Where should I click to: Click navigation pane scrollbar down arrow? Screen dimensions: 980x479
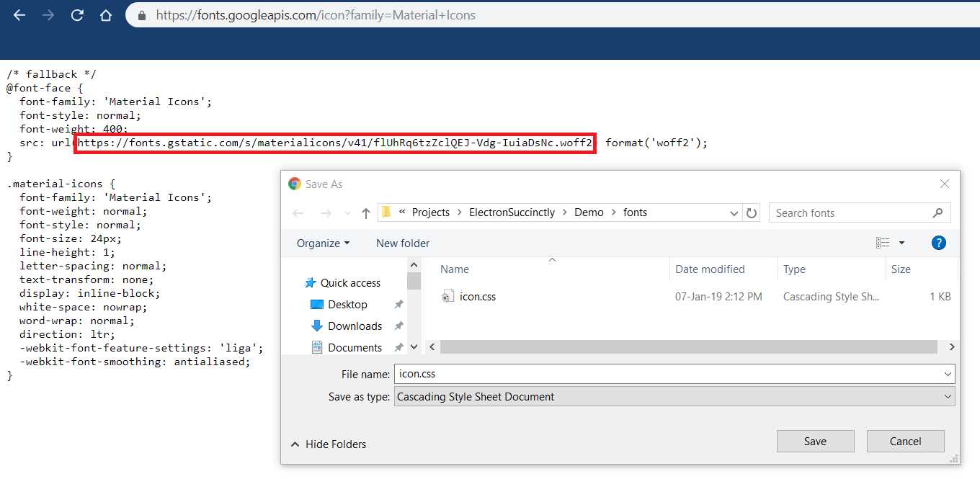[x=414, y=347]
